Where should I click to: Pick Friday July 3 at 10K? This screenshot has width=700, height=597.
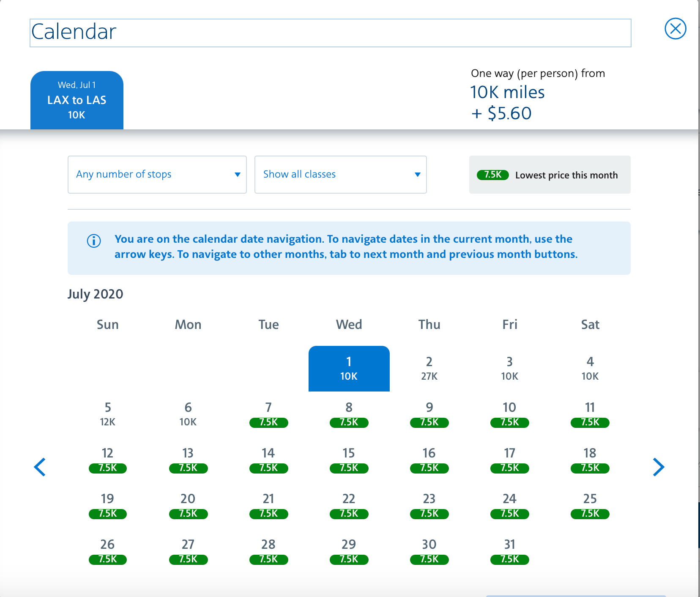[x=509, y=369]
